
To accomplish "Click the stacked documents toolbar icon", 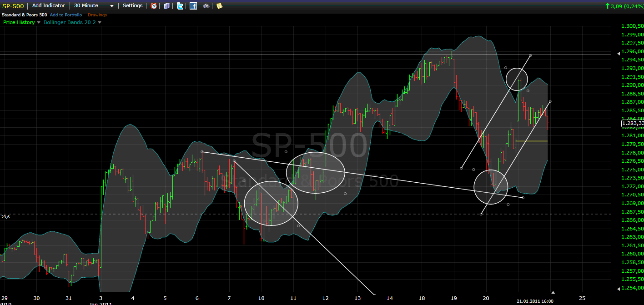I will point(167,6).
